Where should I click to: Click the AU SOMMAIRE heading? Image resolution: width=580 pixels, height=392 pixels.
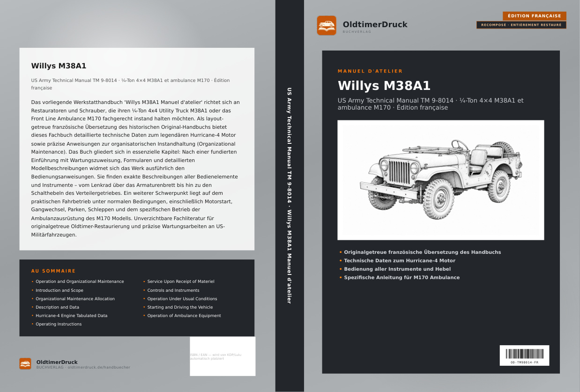click(x=53, y=271)
